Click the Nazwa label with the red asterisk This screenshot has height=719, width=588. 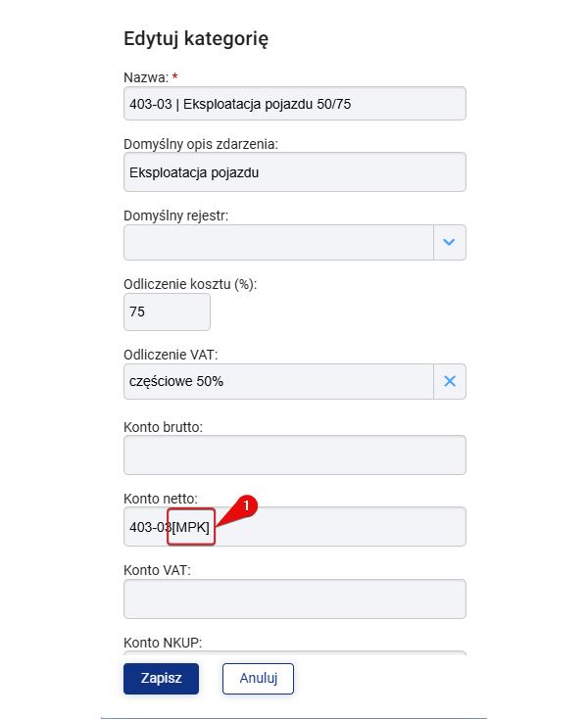151,77
